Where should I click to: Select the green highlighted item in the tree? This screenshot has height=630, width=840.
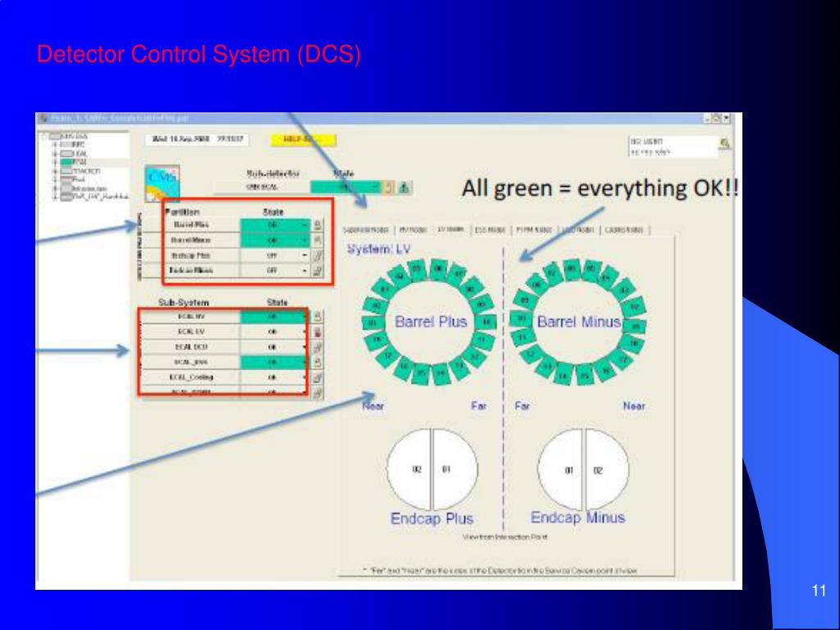point(72,162)
